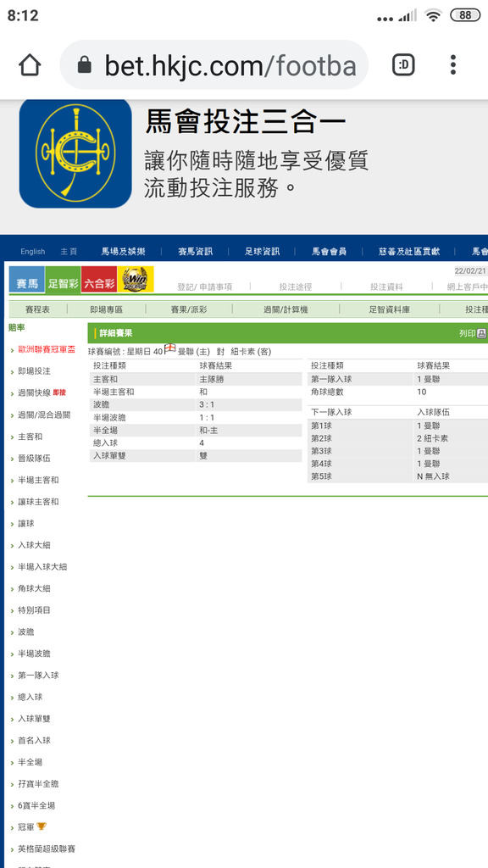Open 入球單雙 sidebar link
Screen dimensions: 488x868
point(34,719)
